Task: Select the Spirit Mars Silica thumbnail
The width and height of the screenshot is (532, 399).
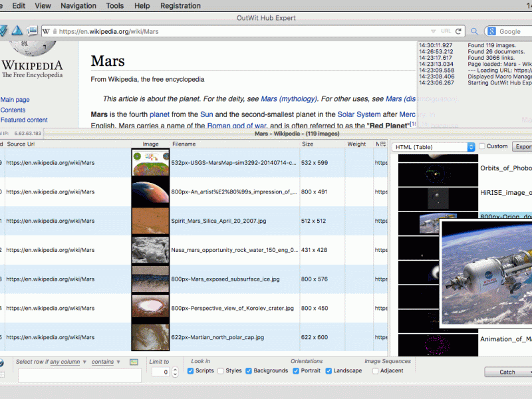Action: 151,221
